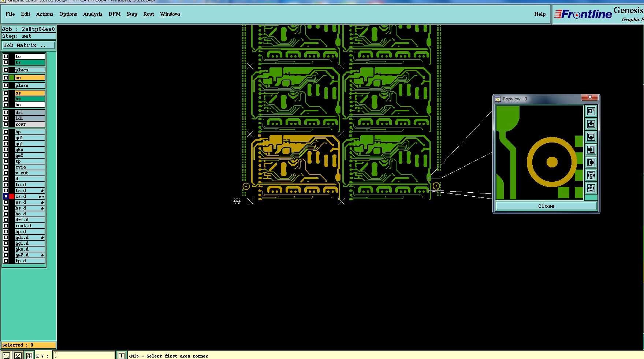
Task: Open the Options menu
Action: [68, 14]
